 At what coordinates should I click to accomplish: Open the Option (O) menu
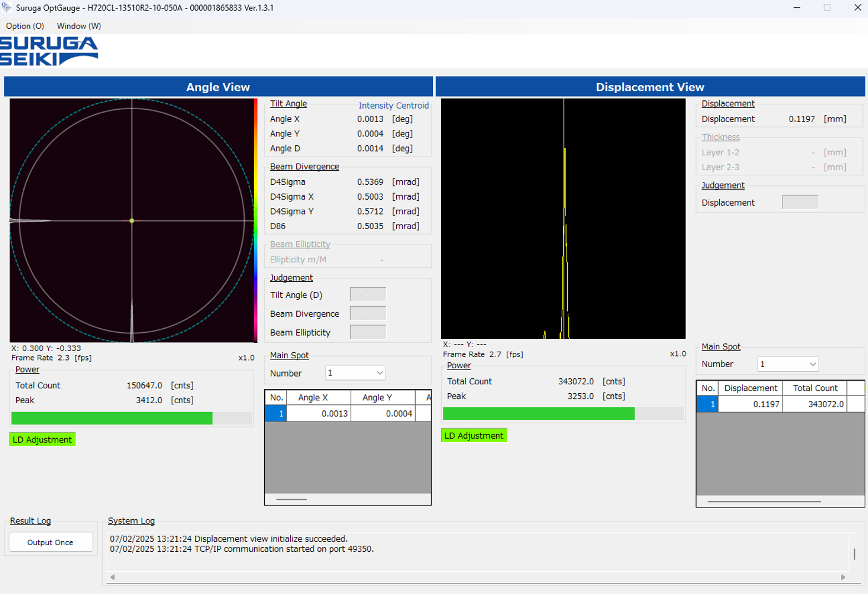[25, 26]
